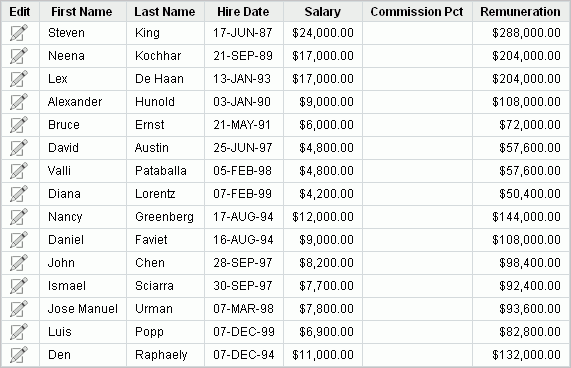
Task: Edit the Valli Pataballa row
Action: (19, 171)
